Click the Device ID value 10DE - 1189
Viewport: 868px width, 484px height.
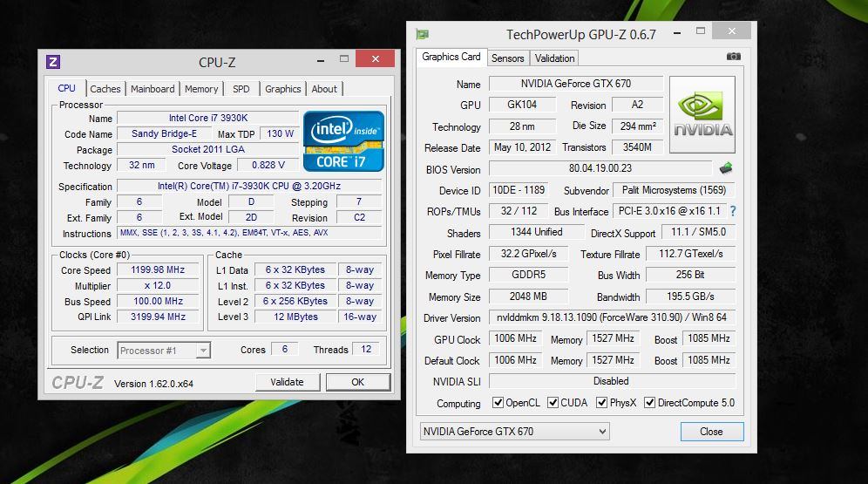coord(519,190)
